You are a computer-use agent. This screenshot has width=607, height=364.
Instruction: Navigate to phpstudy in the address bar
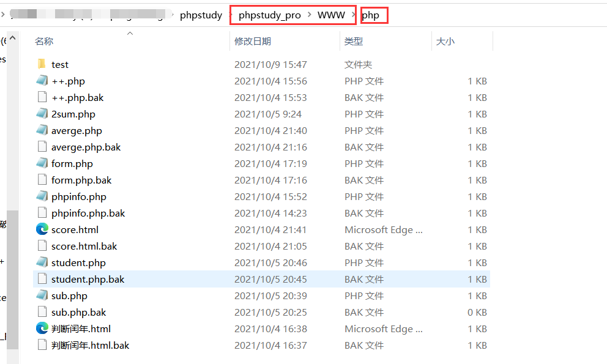pyautogui.click(x=201, y=15)
